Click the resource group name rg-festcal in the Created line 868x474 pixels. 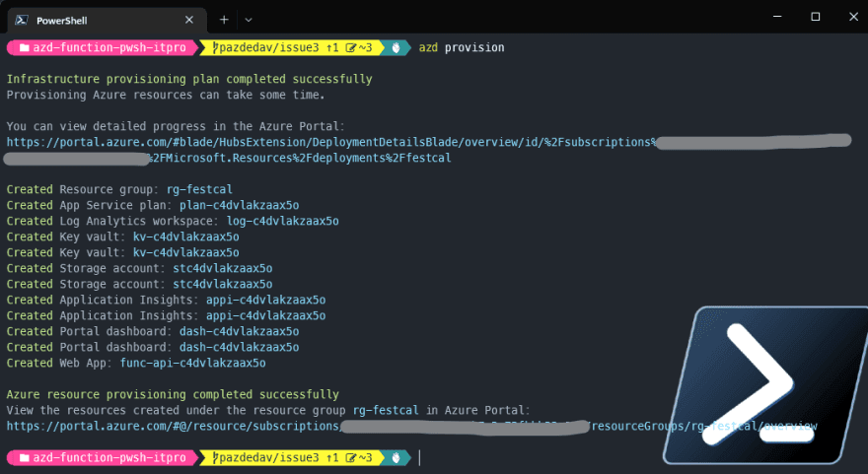tap(199, 189)
